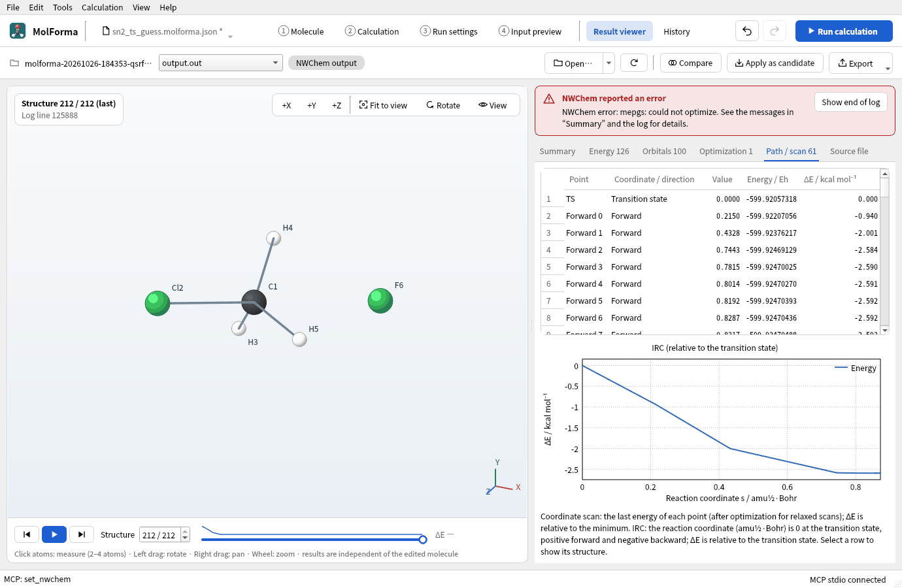The width and height of the screenshot is (902, 588).
Task: Expand the Open button dropdown arrow
Action: coord(609,63)
